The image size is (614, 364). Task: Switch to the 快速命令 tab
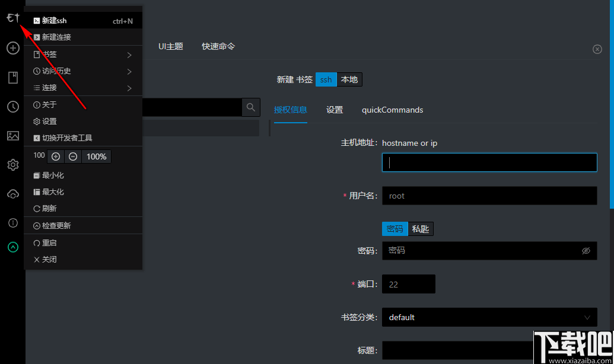[x=218, y=46]
